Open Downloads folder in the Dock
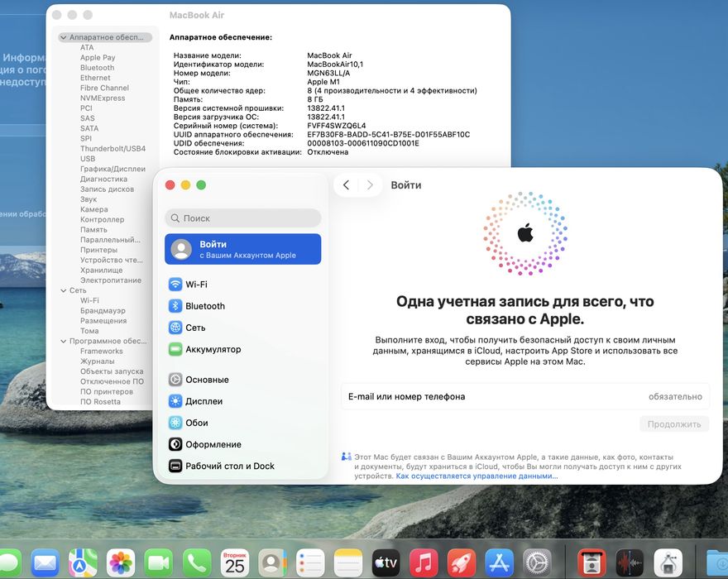Viewport: 728px width, 579px height. click(717, 562)
